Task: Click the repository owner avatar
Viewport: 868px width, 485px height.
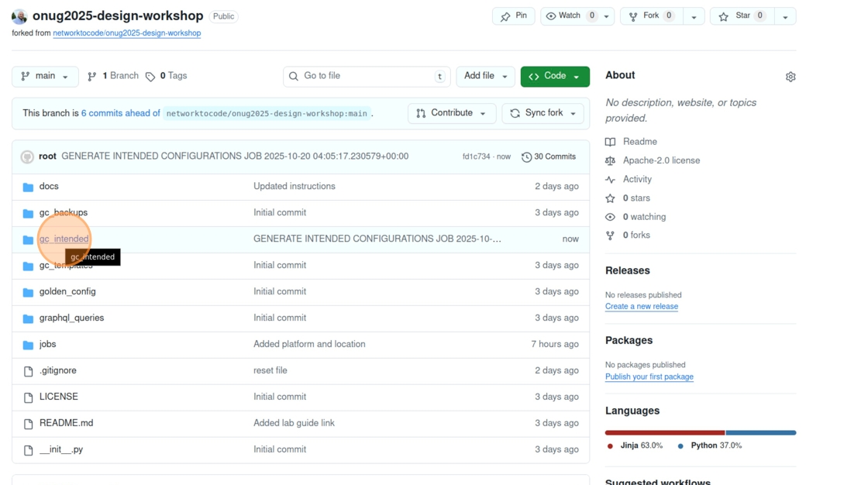Action: [19, 16]
